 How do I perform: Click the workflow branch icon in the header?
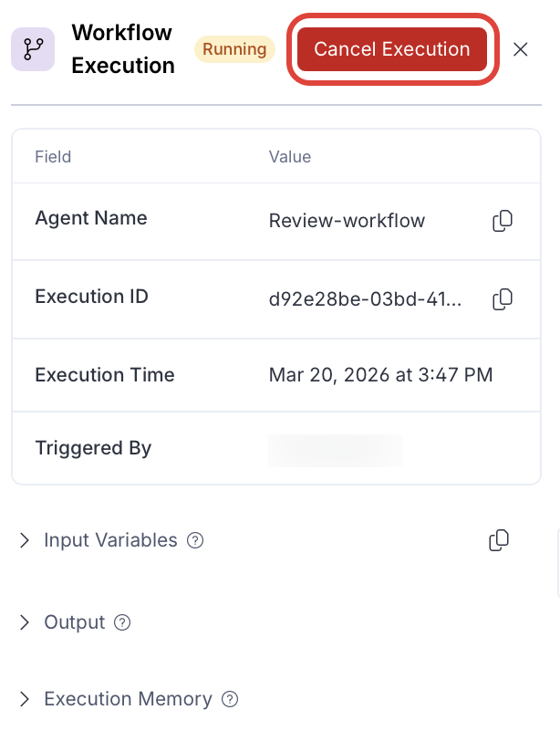point(33,49)
